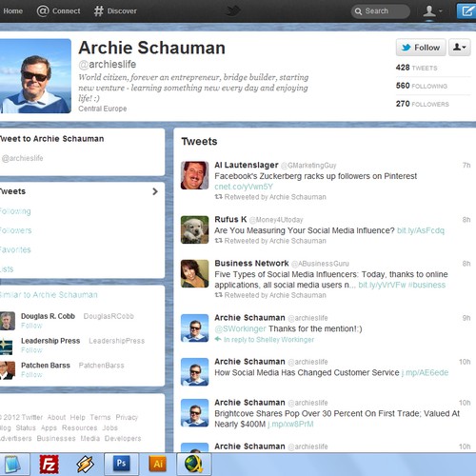Click the Twitter bird logo in top bar
The image size is (476, 476).
click(234, 10)
